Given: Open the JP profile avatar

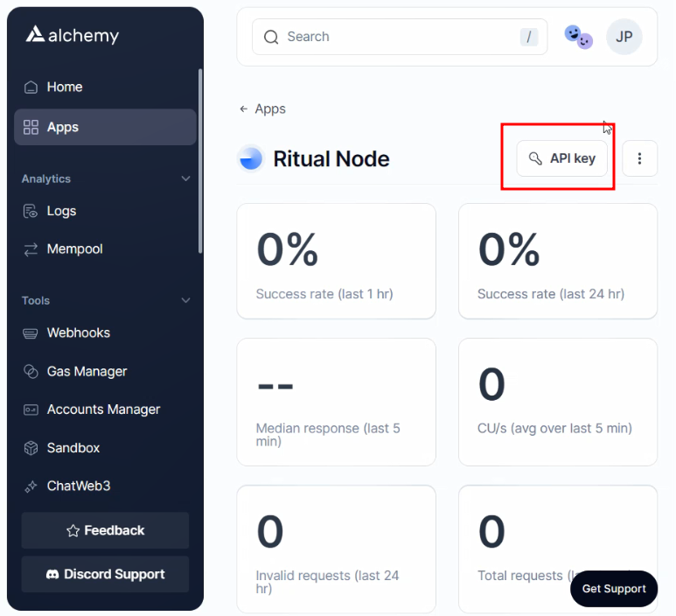Looking at the screenshot, I should tap(624, 37).
